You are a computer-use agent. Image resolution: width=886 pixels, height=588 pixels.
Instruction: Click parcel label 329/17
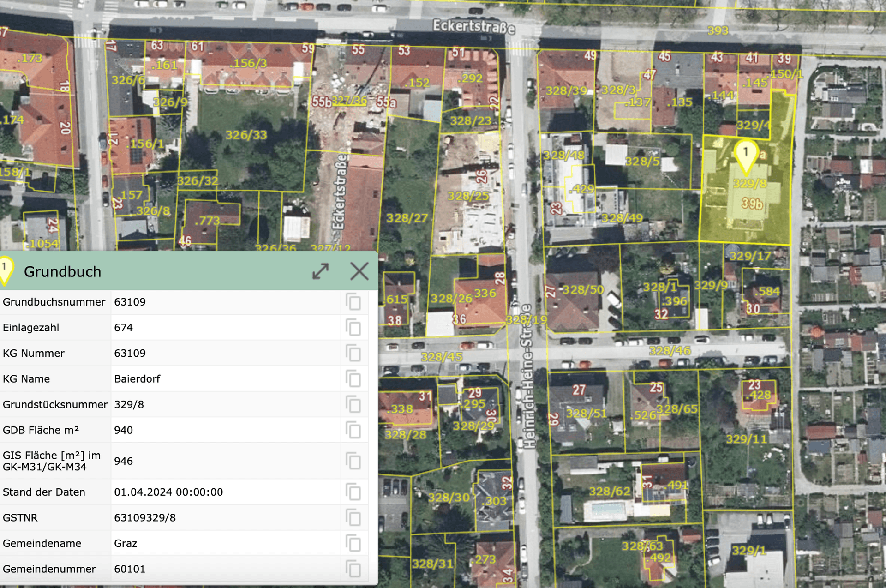750,256
